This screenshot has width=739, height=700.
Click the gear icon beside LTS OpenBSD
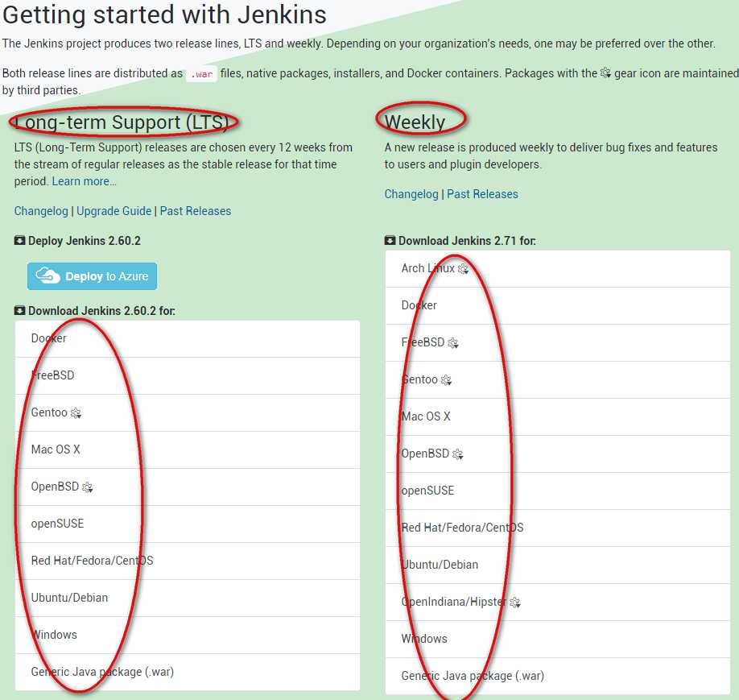(88, 487)
